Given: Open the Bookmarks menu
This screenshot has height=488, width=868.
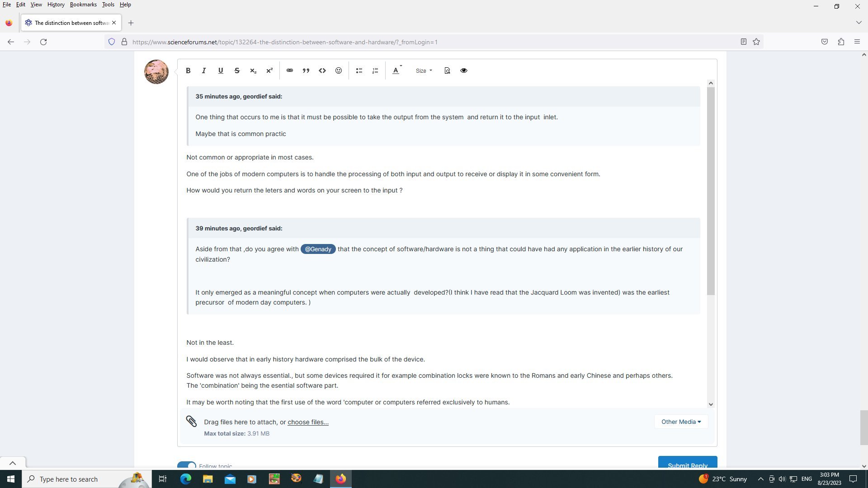Looking at the screenshot, I should click(x=83, y=5).
